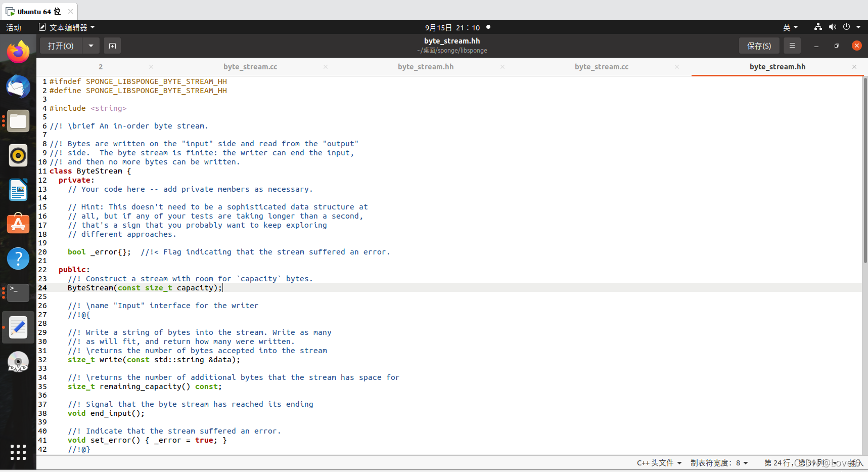Image resolution: width=868 pixels, height=472 pixels.
Task: Close the active byte_stream.hh tab
Action: coord(854,67)
